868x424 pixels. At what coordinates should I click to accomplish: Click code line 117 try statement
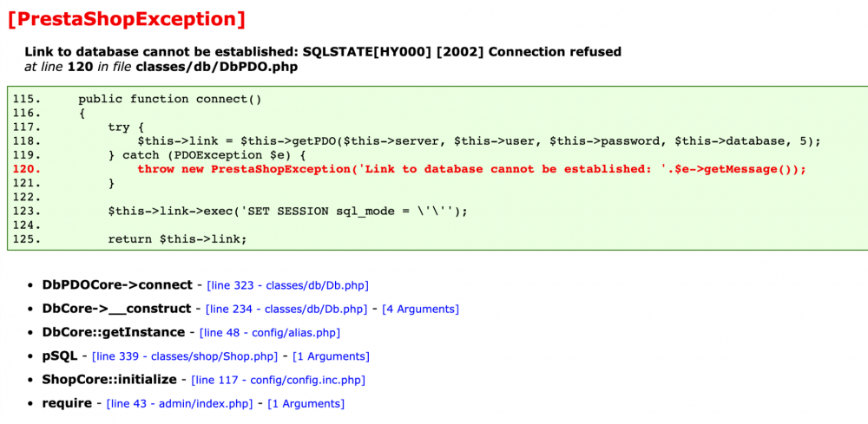pos(78,127)
